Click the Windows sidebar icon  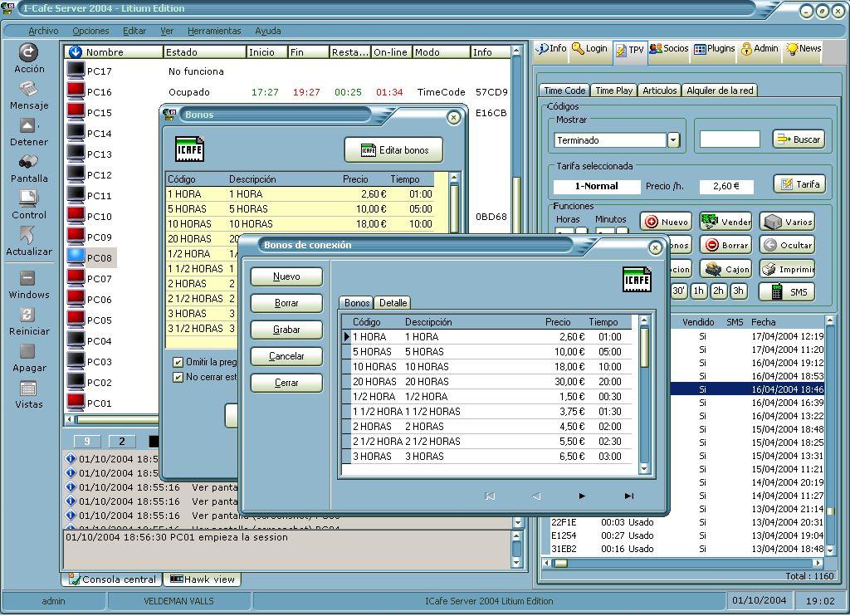[x=28, y=278]
